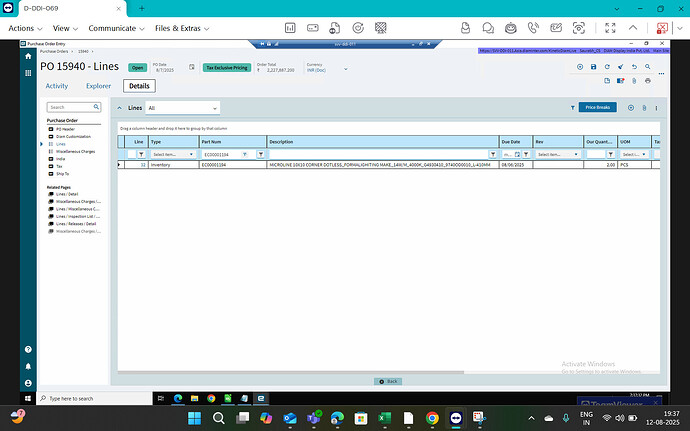The height and width of the screenshot is (431, 690).
Task: Click the TeamViewer end session red X icon
Action: (662, 28)
